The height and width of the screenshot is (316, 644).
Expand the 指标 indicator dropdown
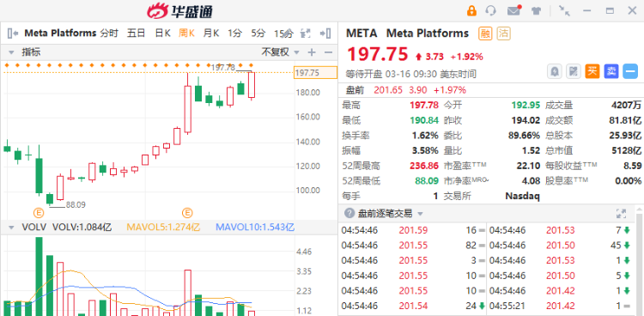(x=11, y=52)
